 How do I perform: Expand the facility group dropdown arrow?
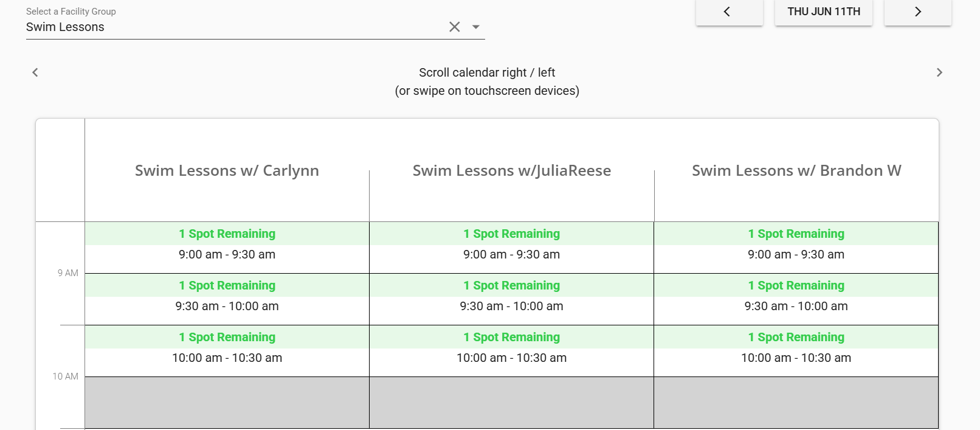point(476,27)
